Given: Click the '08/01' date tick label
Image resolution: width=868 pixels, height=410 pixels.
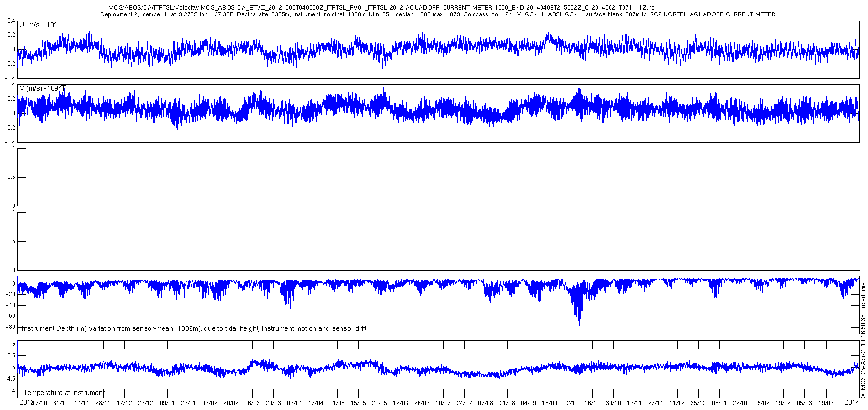Looking at the screenshot, I should [719, 403].
